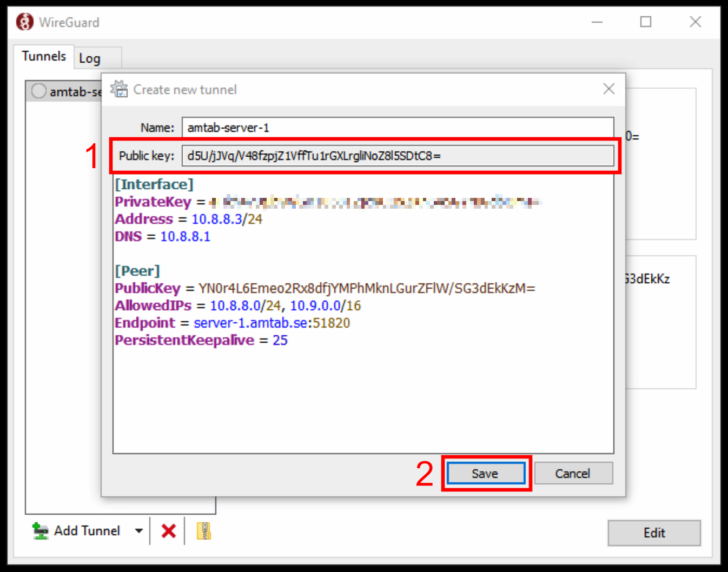The width and height of the screenshot is (728, 572).
Task: Click the DNS 10.8.8.1 line
Action: click(x=162, y=236)
